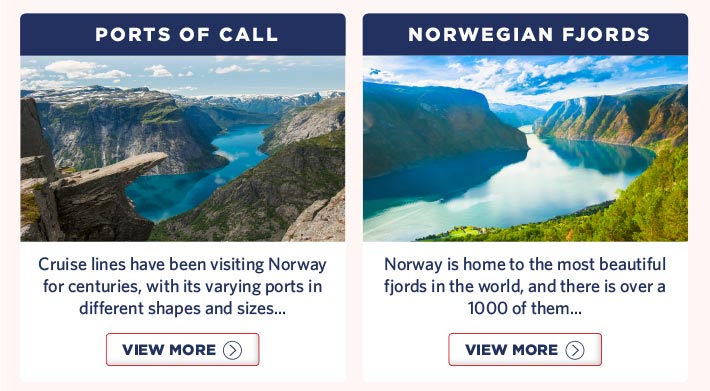Open View More for Norwegian Fjords
This screenshot has height=391, width=710.
(525, 349)
